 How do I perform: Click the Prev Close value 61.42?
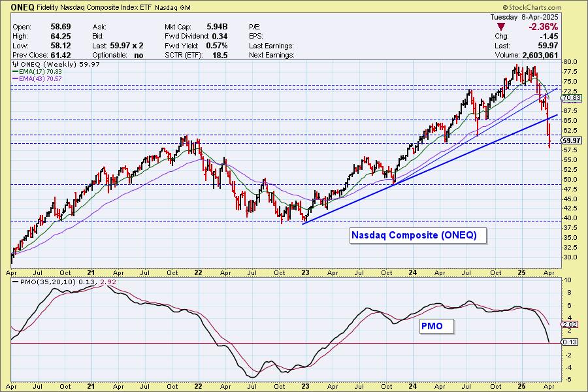(x=61, y=55)
